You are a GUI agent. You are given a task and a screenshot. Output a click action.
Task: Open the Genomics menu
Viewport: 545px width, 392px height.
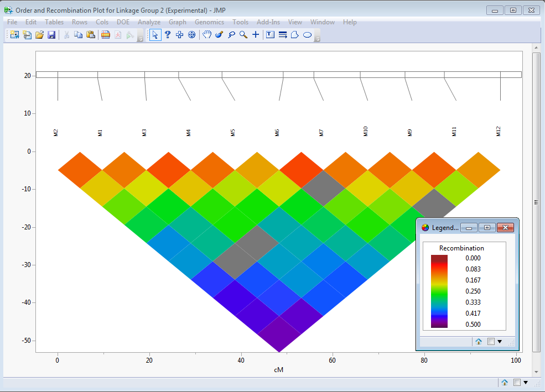click(x=209, y=22)
